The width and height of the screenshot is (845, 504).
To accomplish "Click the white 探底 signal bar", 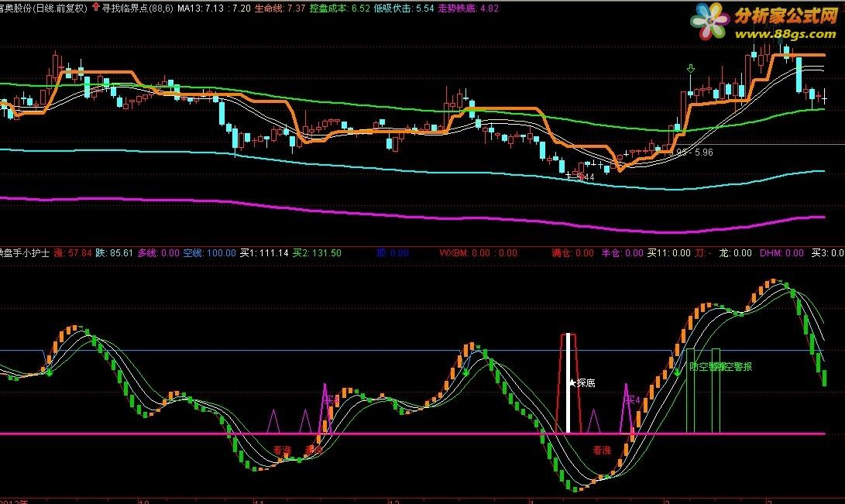I will coord(568,383).
